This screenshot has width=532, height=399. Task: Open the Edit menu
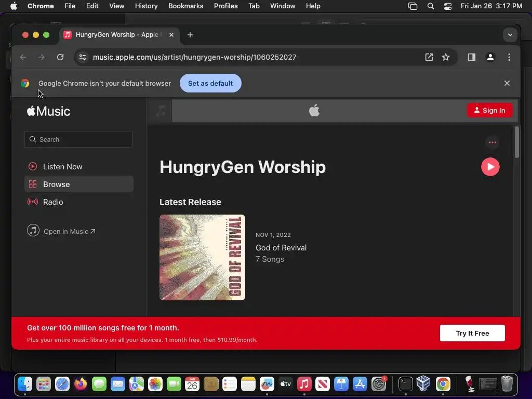point(92,6)
